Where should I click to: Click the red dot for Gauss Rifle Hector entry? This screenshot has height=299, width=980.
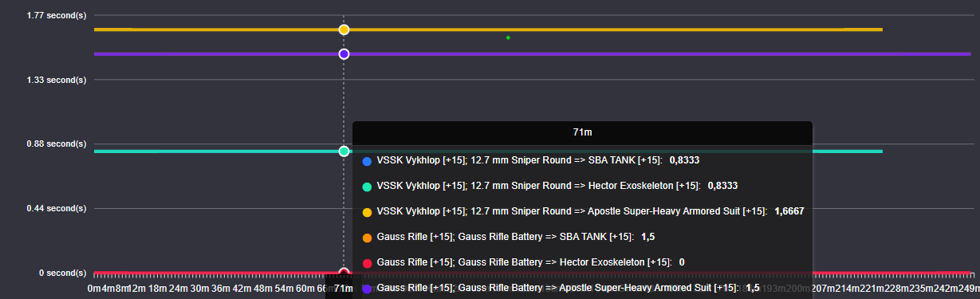coord(367,263)
